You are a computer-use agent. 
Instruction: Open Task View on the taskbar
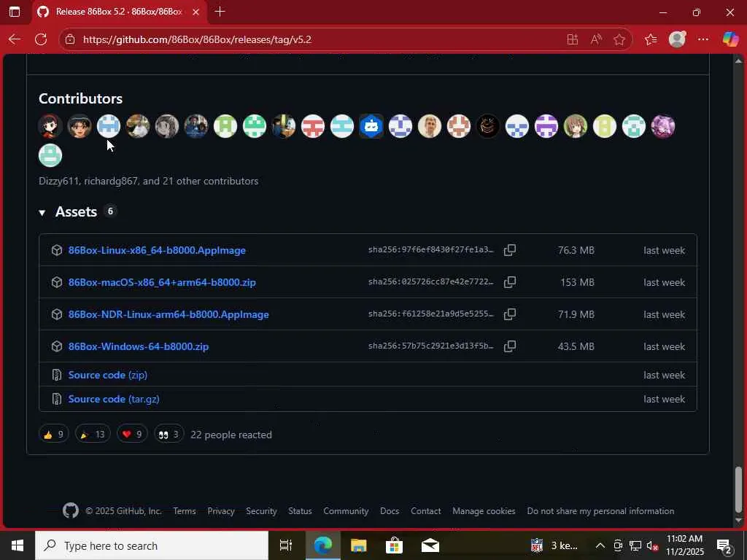(x=285, y=545)
